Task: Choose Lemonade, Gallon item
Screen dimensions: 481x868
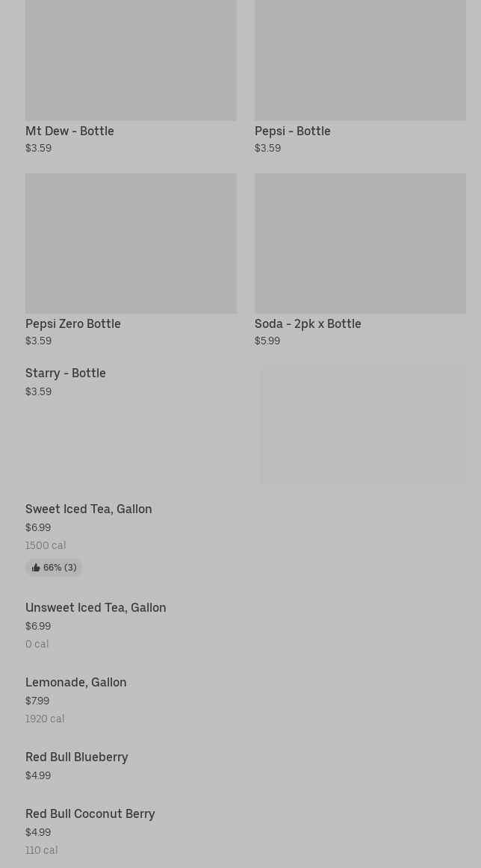Action: pyautogui.click(x=75, y=683)
